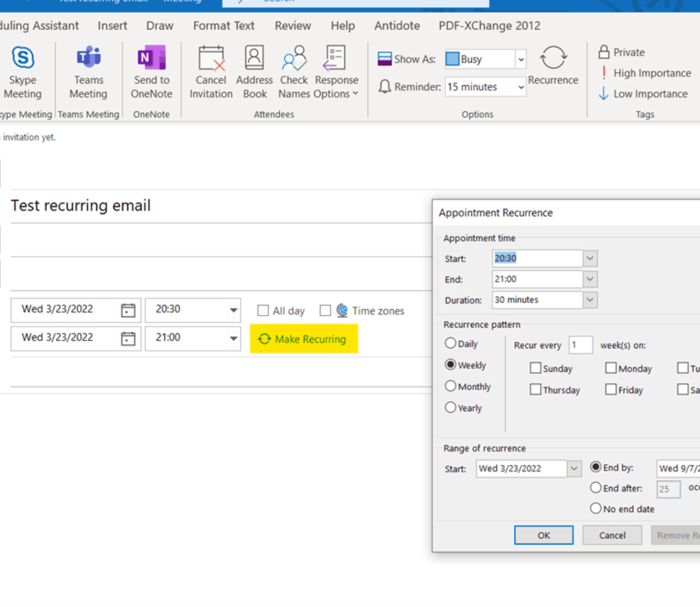
Task: Click the End by date field
Action: pos(678,468)
